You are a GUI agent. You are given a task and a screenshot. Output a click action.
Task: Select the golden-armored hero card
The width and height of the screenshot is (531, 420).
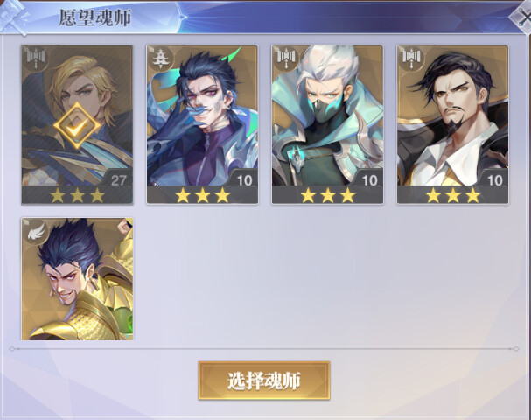(x=77, y=279)
